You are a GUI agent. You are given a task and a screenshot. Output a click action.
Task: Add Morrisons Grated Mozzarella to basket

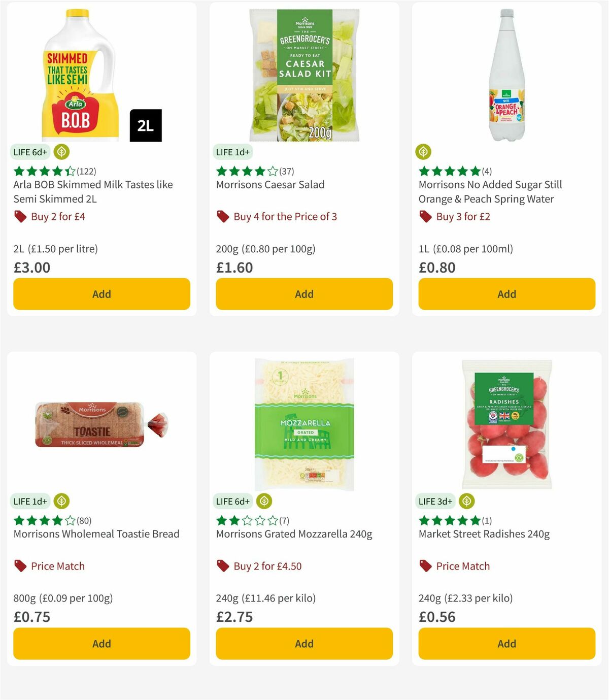tap(303, 643)
